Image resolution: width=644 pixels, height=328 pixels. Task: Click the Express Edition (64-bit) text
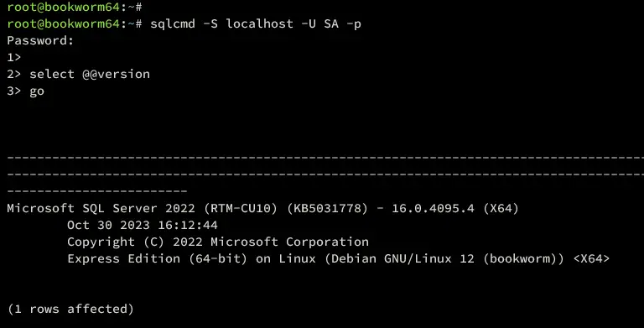click(158, 258)
